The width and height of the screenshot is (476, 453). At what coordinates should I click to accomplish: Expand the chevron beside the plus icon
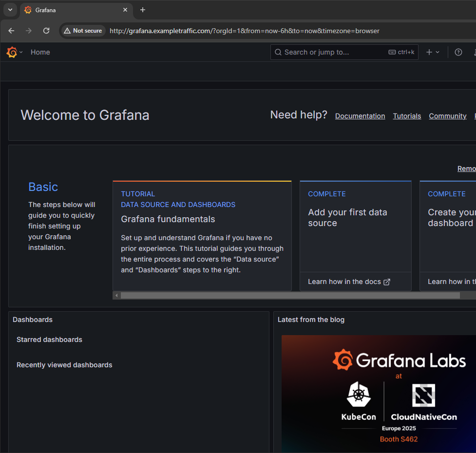click(438, 52)
